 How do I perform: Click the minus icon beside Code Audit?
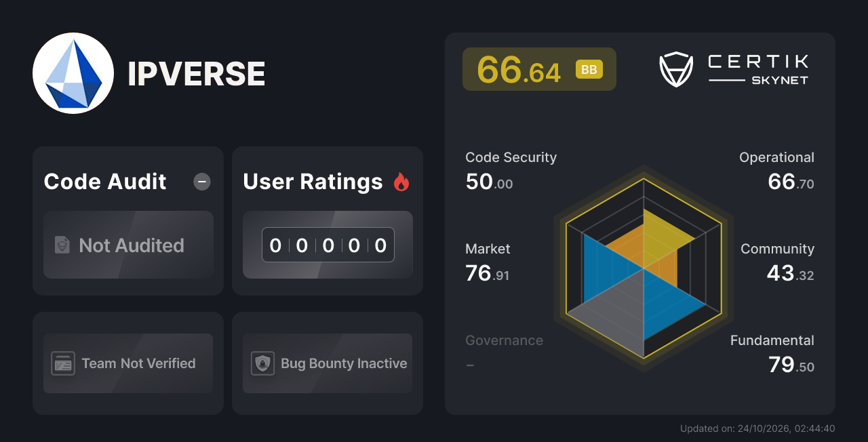coord(202,182)
